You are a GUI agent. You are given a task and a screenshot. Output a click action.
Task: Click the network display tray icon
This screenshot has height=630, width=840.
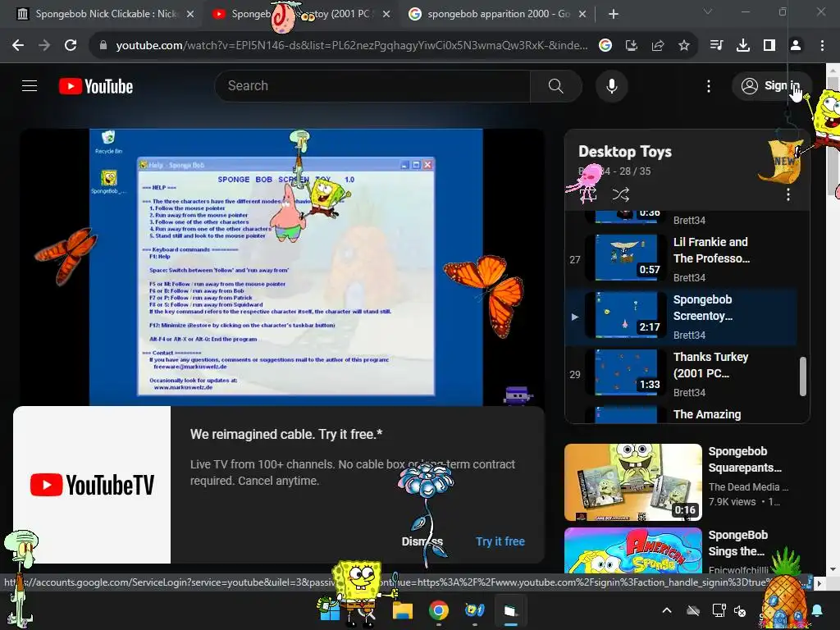tap(719, 610)
